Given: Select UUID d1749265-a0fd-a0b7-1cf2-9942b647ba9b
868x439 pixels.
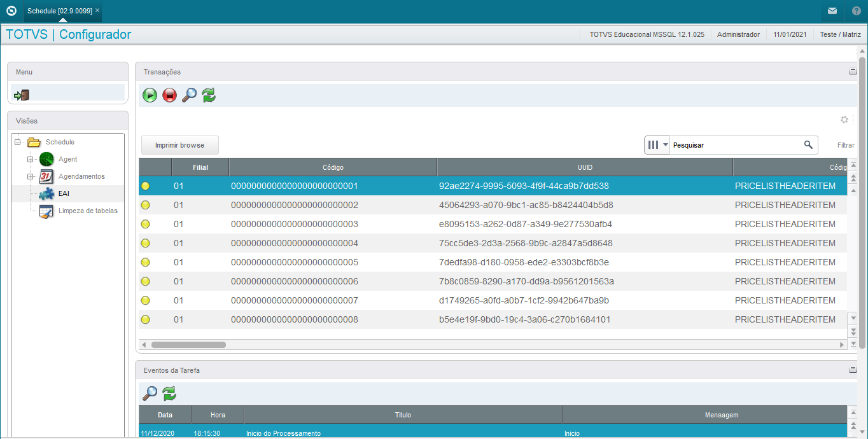Looking at the screenshot, I should click(524, 300).
